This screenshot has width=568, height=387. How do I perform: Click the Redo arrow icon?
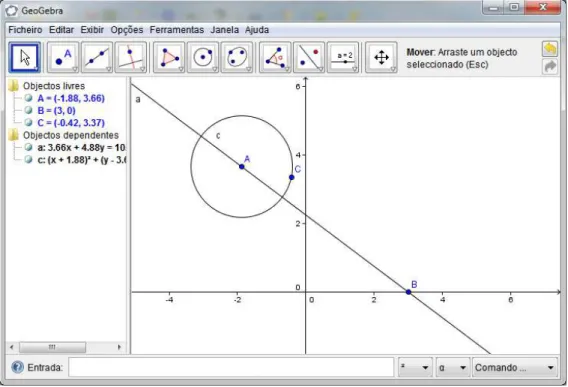click(x=550, y=66)
